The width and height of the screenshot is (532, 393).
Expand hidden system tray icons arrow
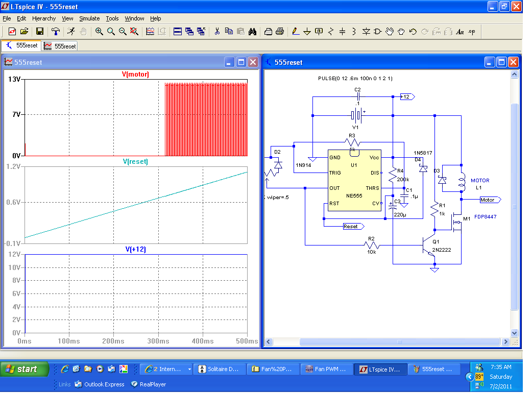[470, 377]
